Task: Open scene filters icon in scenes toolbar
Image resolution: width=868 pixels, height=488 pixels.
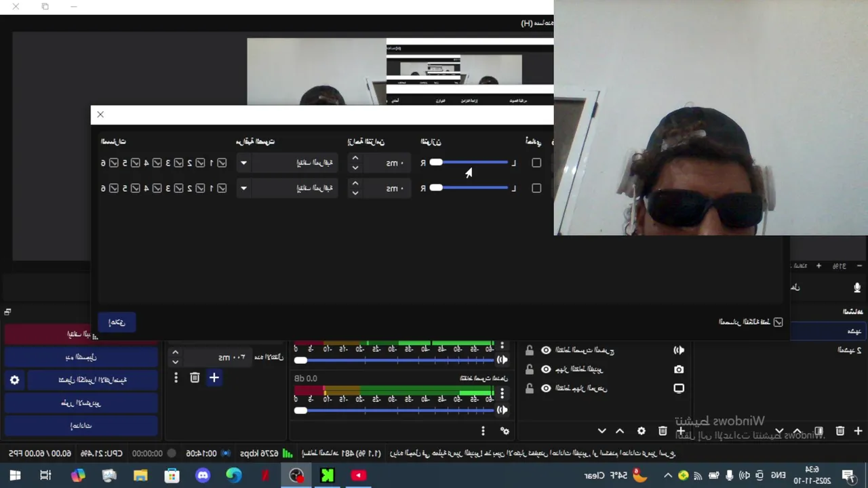Action: tap(818, 431)
